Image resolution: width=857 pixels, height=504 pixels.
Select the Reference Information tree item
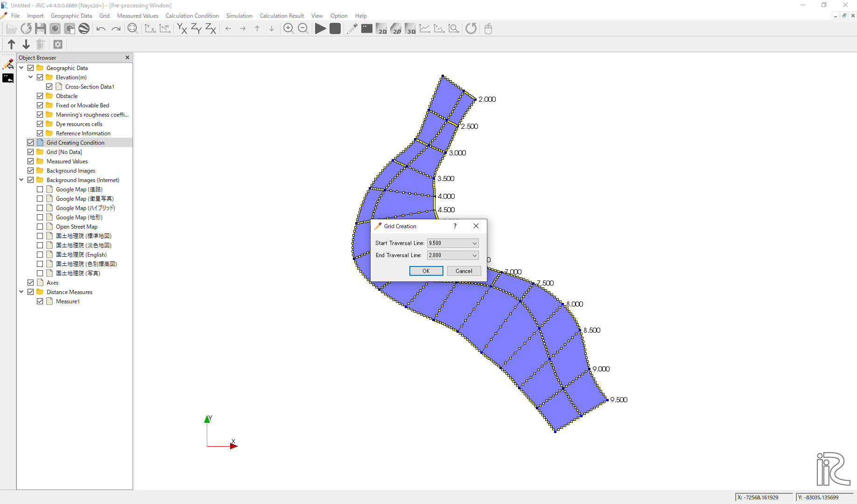coord(83,133)
